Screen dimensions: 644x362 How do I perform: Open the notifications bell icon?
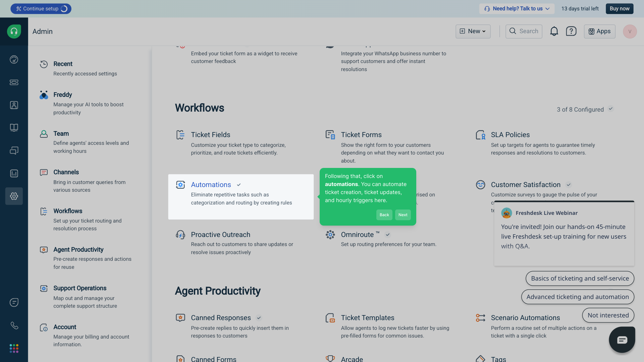tap(554, 31)
